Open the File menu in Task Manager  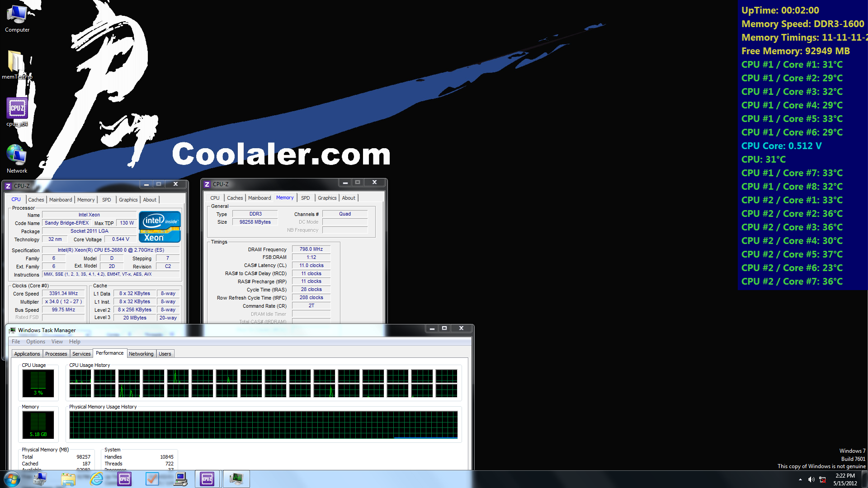click(16, 342)
